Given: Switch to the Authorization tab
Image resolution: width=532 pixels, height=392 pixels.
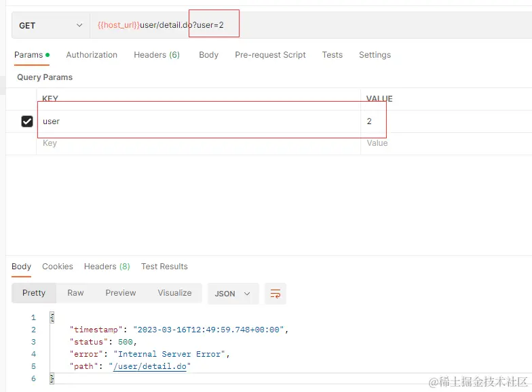Looking at the screenshot, I should click(x=92, y=55).
